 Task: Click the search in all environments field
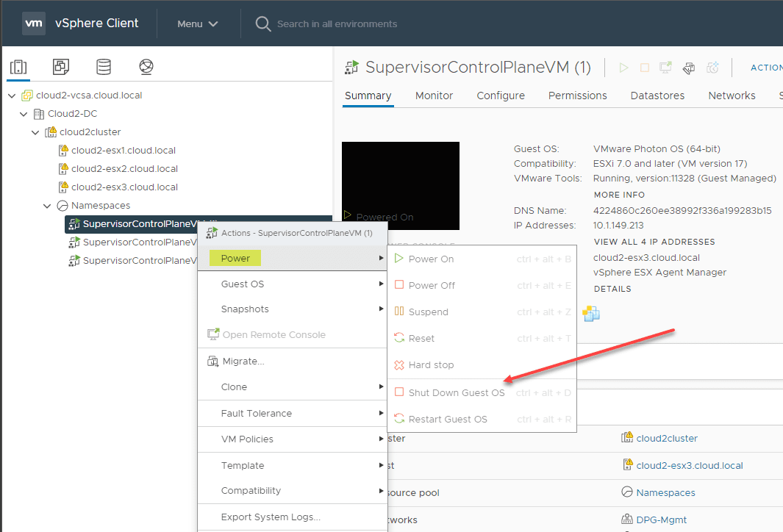337,24
